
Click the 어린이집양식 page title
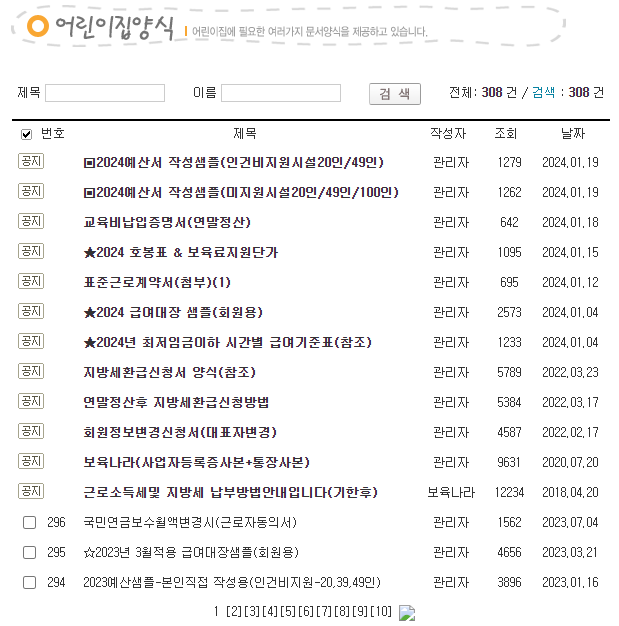click(115, 27)
